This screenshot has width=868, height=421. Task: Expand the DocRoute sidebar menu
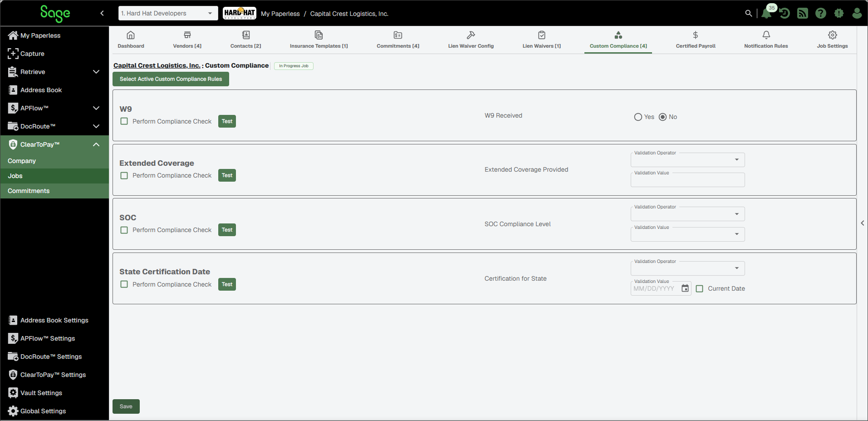click(96, 126)
